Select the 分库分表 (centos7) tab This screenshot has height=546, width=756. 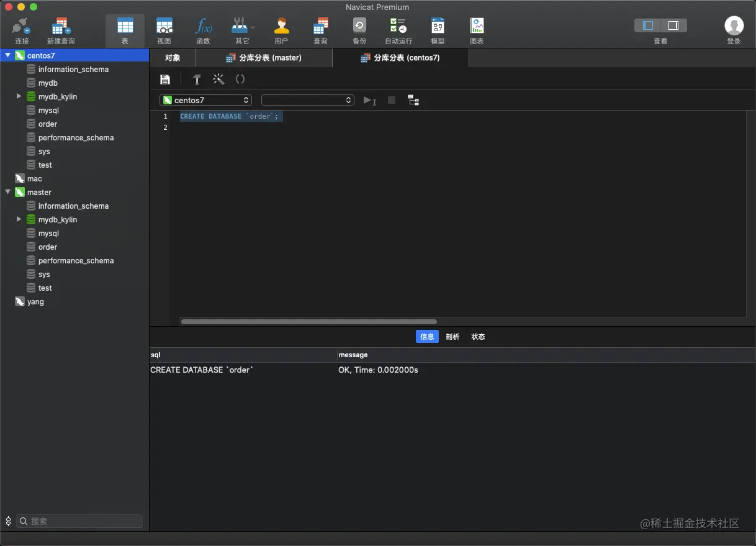tap(400, 58)
